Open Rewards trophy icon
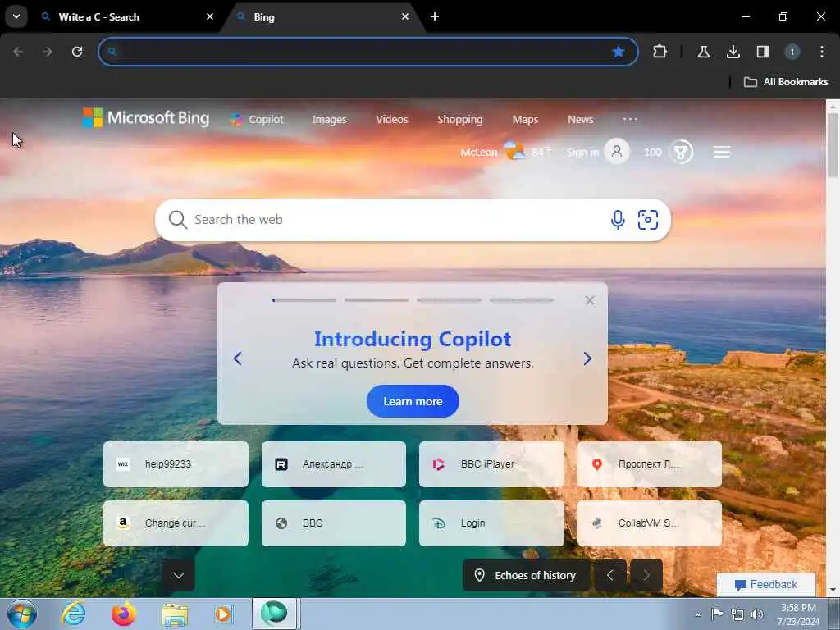This screenshot has width=840, height=630. [x=681, y=152]
